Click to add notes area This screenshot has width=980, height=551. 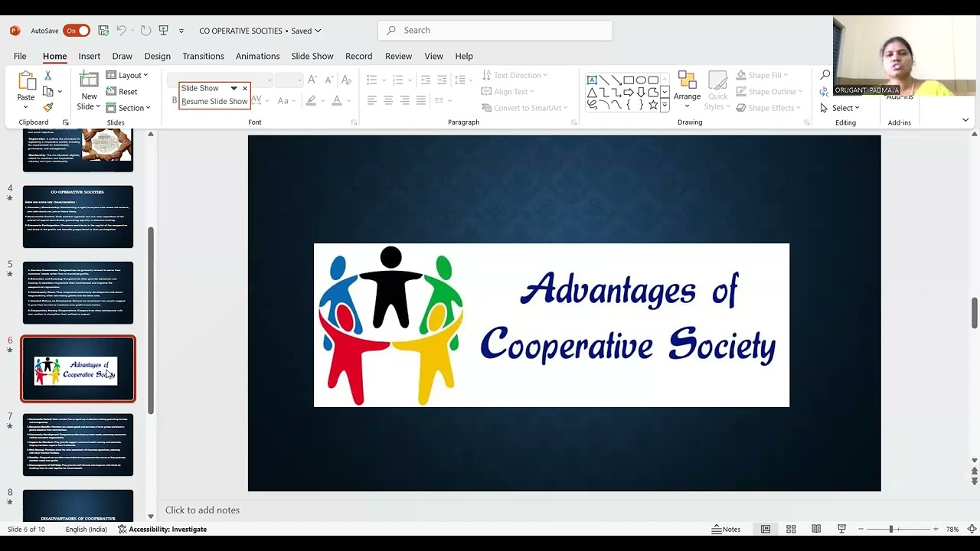coord(202,510)
